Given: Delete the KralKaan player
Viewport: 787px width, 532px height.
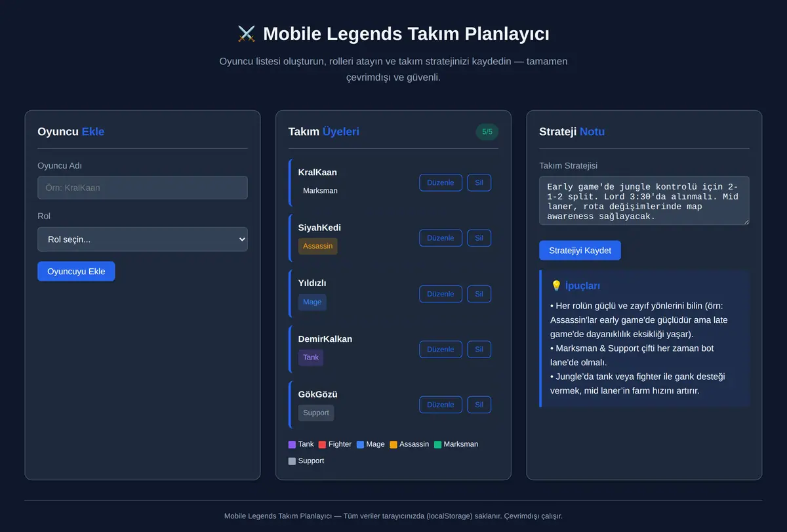Looking at the screenshot, I should [479, 183].
